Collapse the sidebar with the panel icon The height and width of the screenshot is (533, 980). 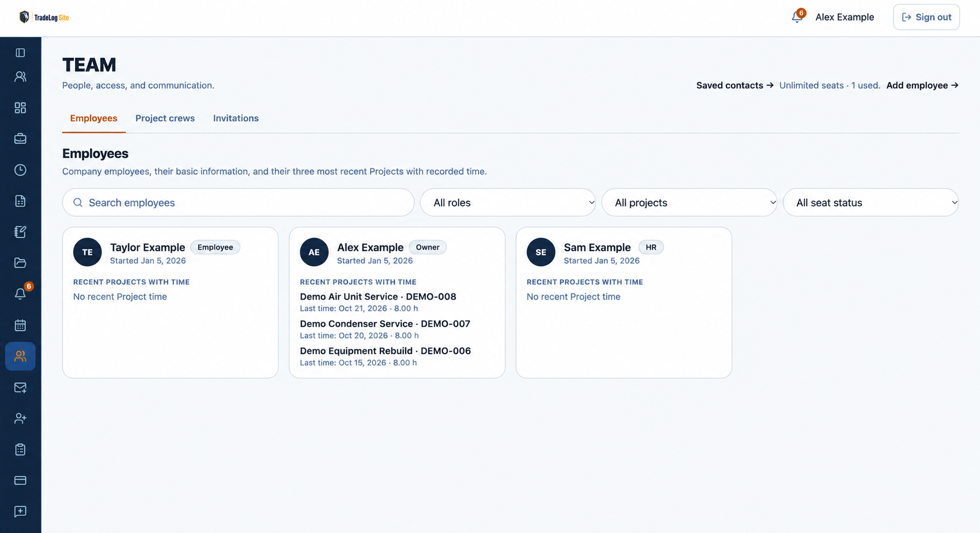(20, 52)
